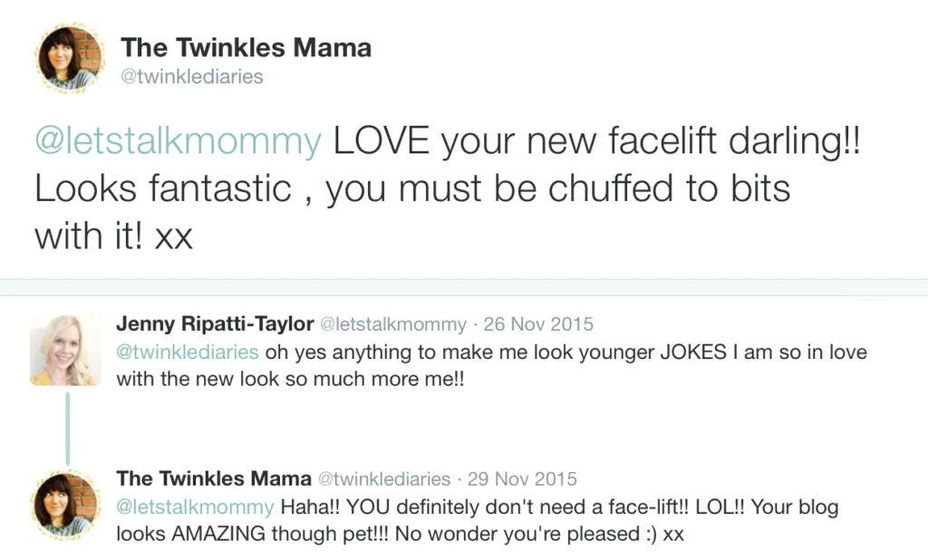Open @letstalkmommy mention in the main tweet

tap(178, 143)
